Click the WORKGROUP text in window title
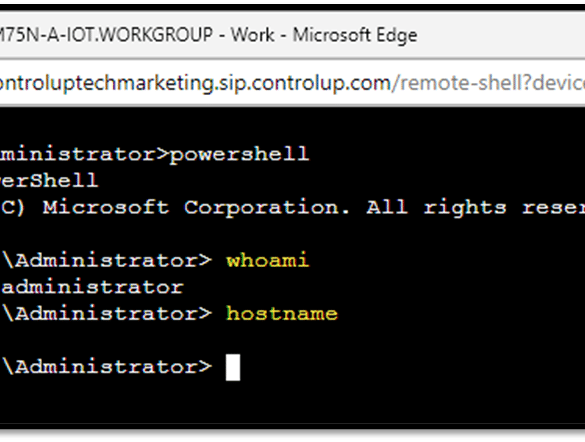The image size is (585, 442). tap(156, 35)
